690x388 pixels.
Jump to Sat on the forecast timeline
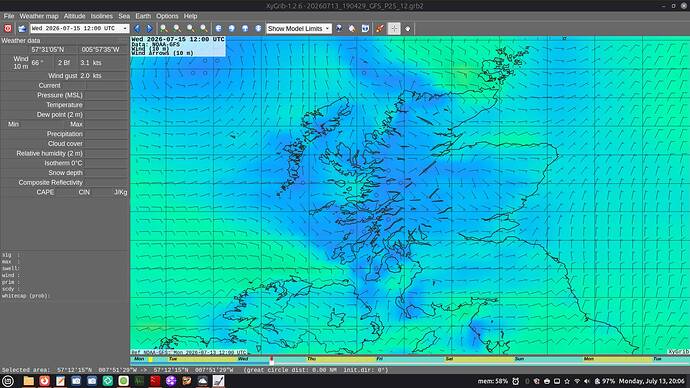click(449, 359)
